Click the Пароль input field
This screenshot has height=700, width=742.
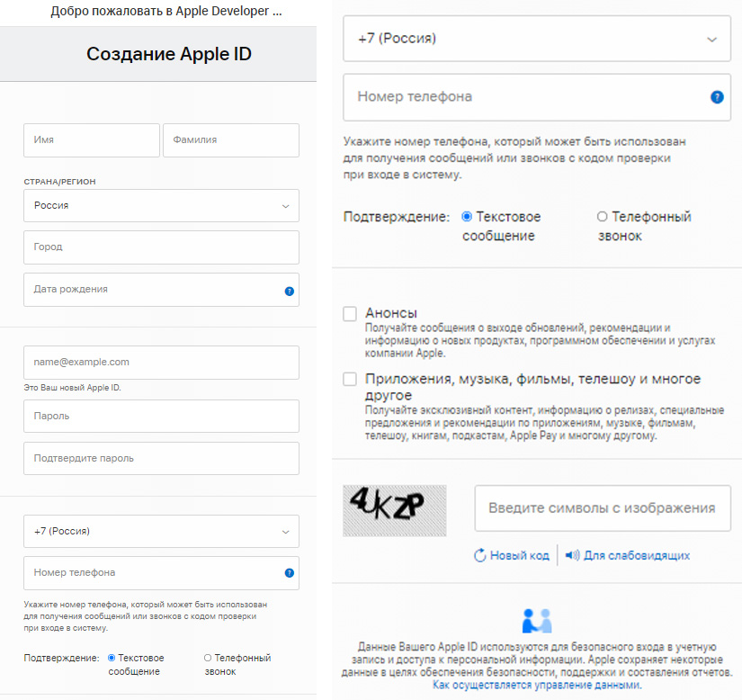[161, 416]
